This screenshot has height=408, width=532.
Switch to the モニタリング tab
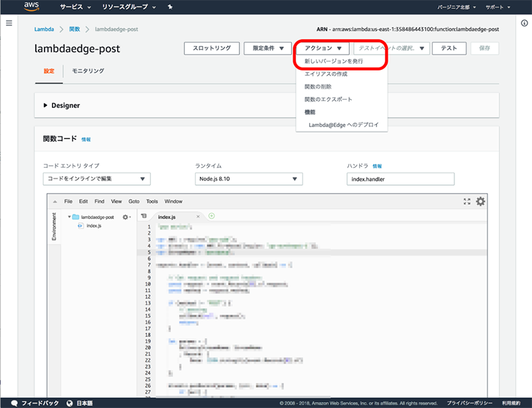(88, 71)
